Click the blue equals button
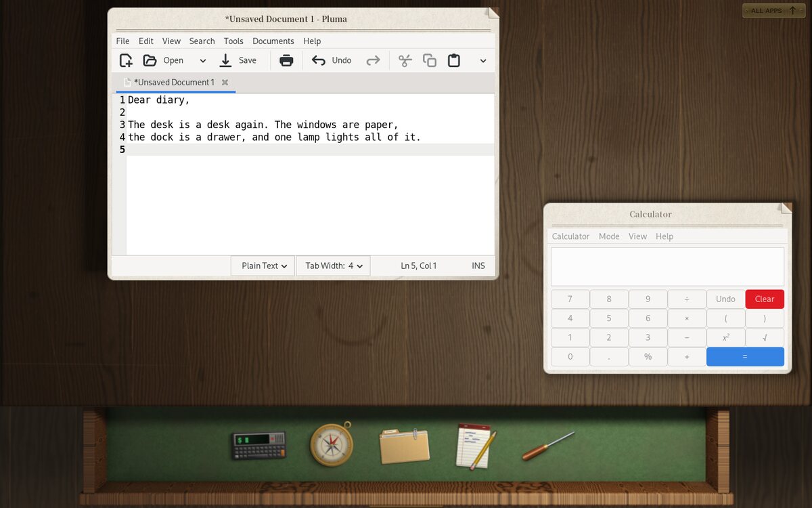The height and width of the screenshot is (508, 812). [x=745, y=356]
